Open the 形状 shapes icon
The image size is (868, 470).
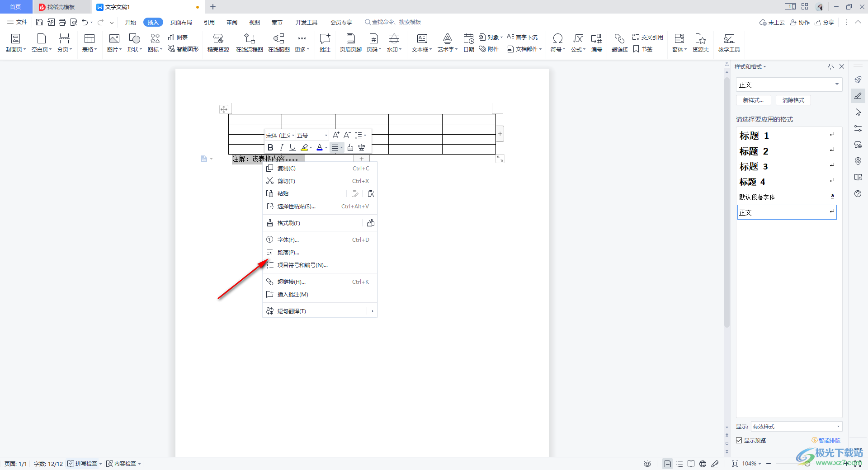(134, 43)
